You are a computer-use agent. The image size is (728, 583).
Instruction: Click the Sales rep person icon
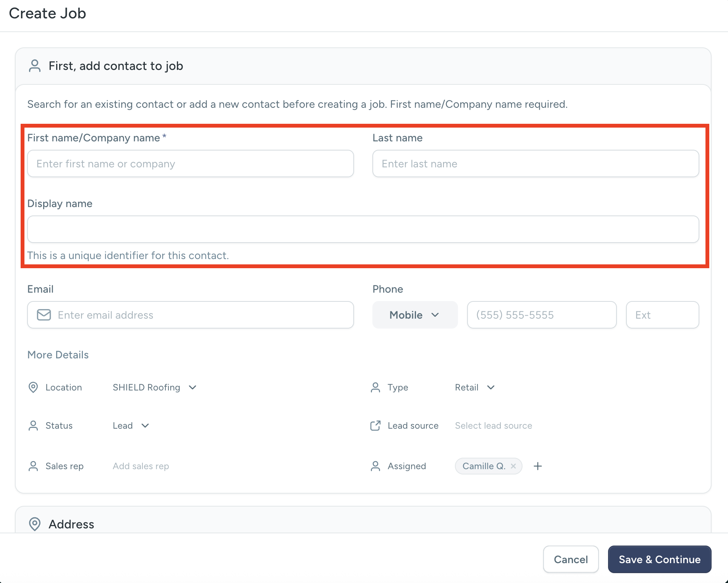[33, 466]
